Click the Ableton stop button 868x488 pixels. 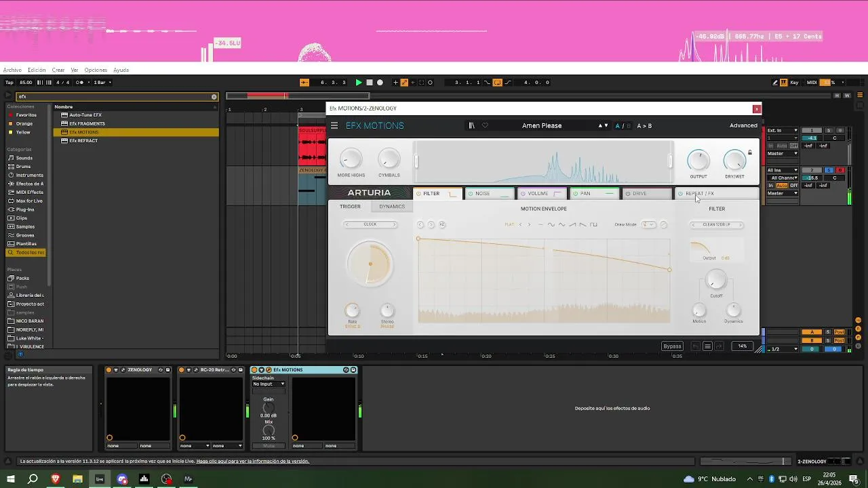pyautogui.click(x=370, y=83)
